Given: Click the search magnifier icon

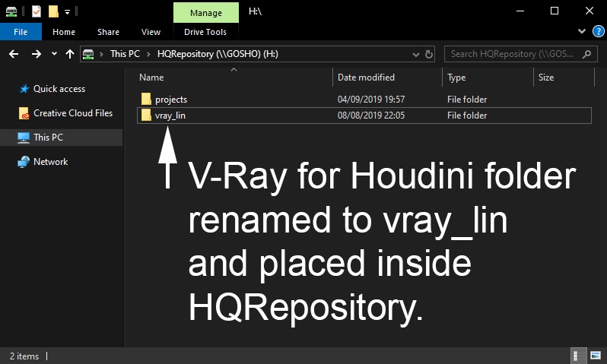Looking at the screenshot, I should pos(587,54).
